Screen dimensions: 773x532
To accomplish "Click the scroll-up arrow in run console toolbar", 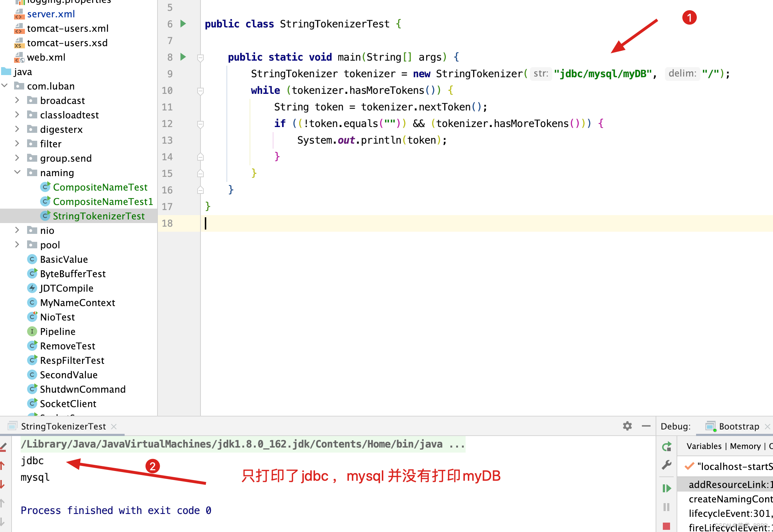I will point(3,465).
